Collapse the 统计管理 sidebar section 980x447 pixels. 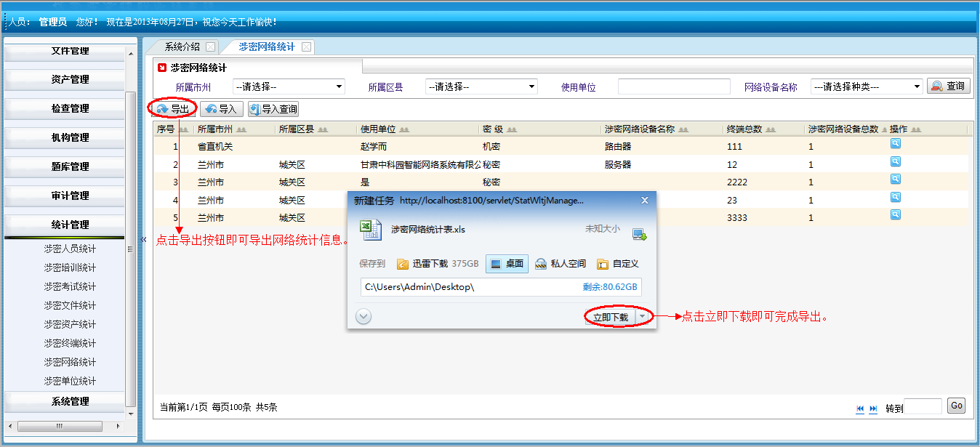click(x=65, y=225)
